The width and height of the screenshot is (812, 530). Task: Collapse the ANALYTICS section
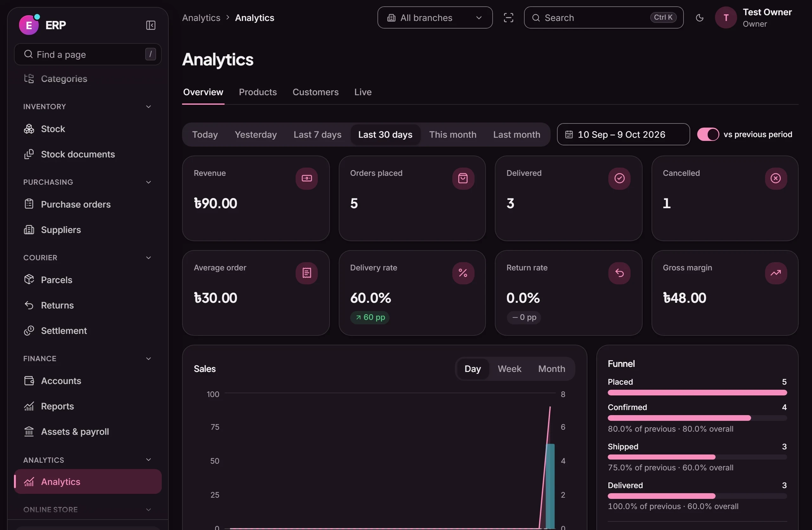(148, 460)
